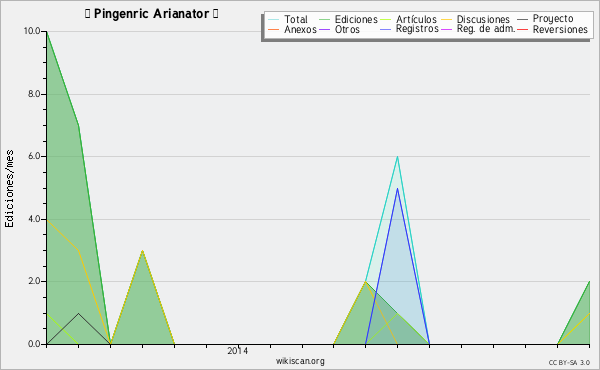Click the wikiscan.org text
The width and height of the screenshot is (600, 370).
300,361
